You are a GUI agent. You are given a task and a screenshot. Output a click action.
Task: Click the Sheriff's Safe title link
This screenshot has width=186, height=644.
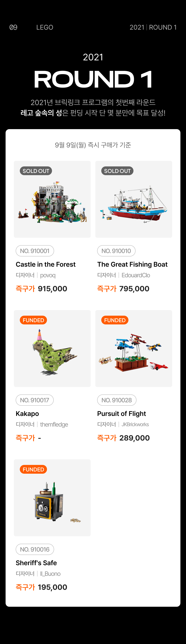36,563
